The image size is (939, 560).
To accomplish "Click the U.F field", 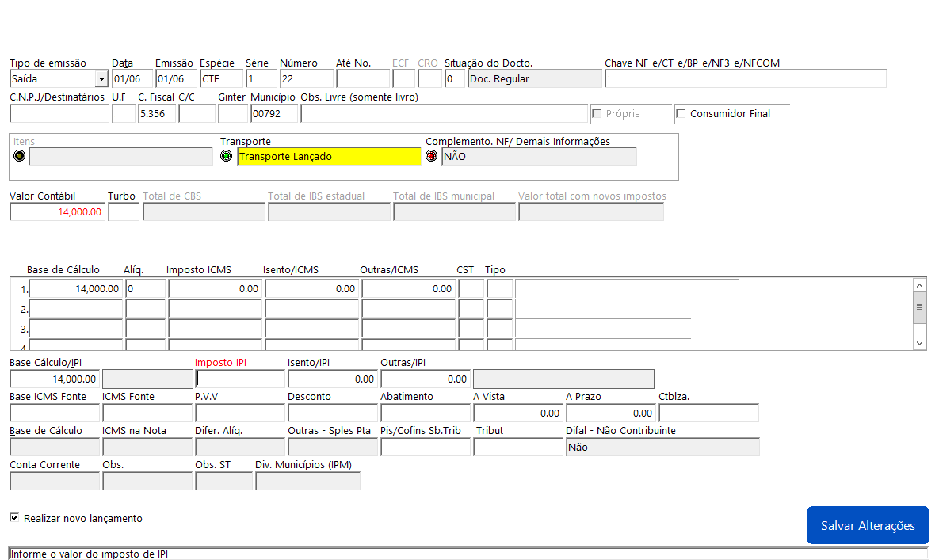I will (x=124, y=114).
